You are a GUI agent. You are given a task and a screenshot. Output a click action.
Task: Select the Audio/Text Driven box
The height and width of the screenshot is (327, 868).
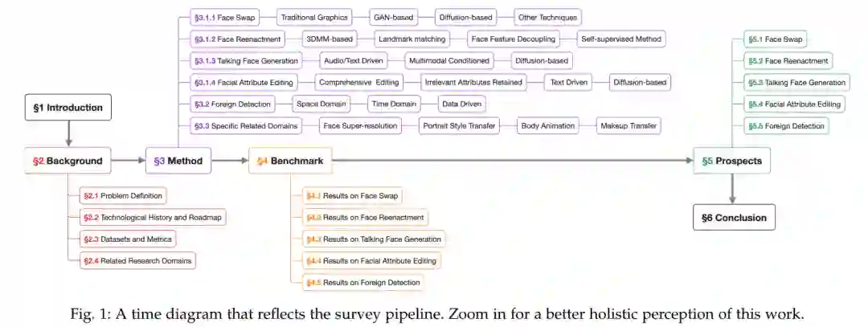354,60
